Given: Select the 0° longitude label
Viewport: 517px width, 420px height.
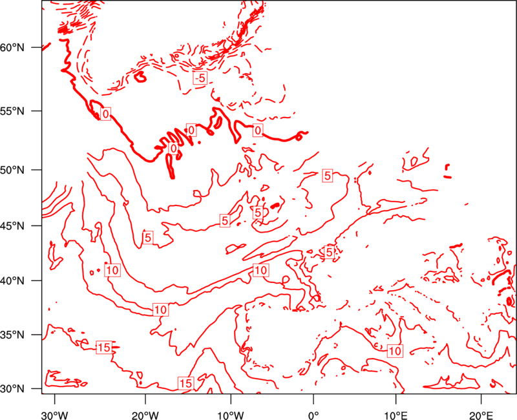Looking at the screenshot, I should 313,415.
